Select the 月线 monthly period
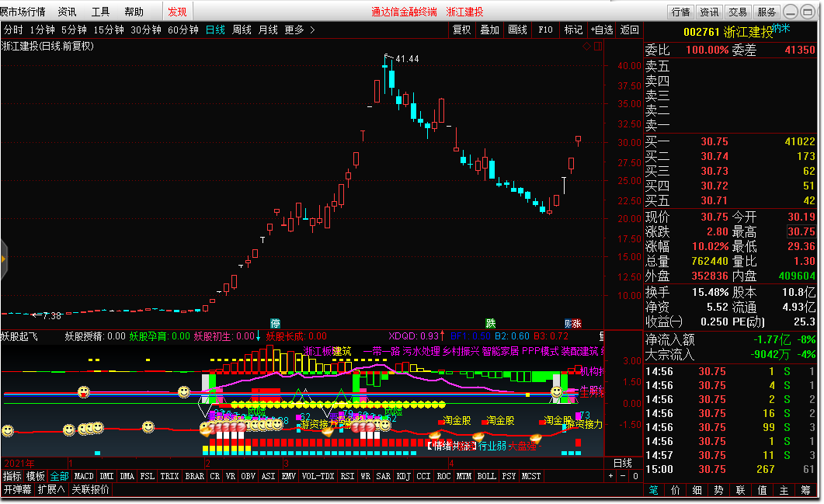The image size is (824, 504). 268,30
